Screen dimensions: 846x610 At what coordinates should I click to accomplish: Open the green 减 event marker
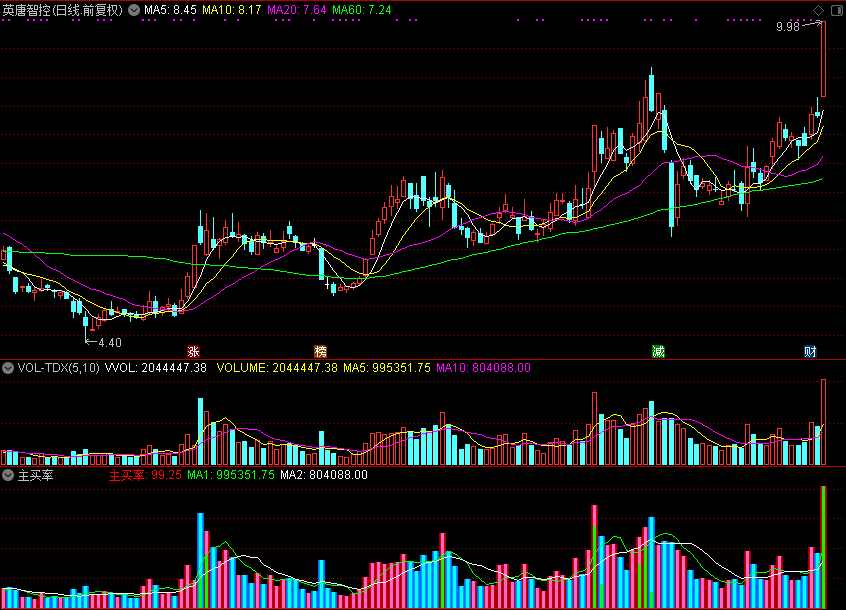coord(658,352)
